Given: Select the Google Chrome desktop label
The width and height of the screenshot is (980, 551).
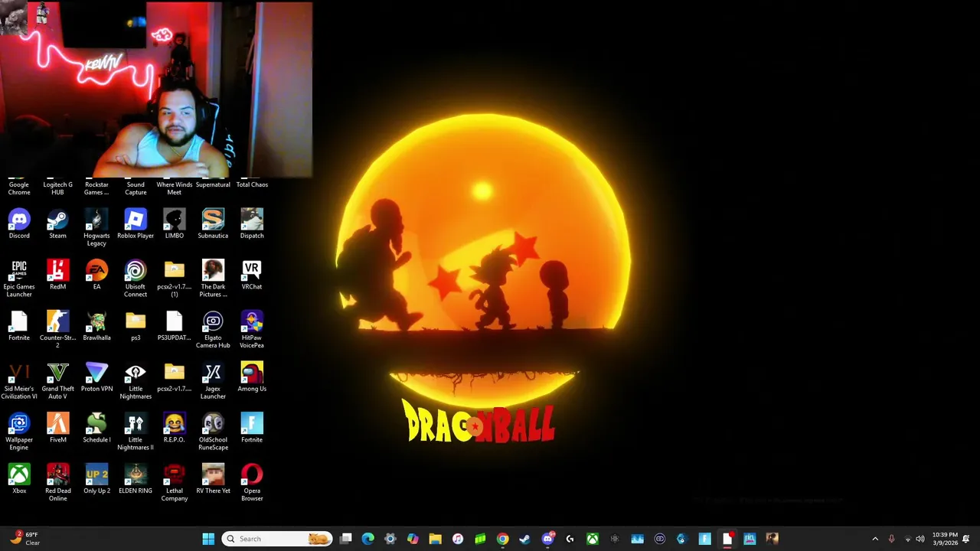Looking at the screenshot, I should [19, 188].
